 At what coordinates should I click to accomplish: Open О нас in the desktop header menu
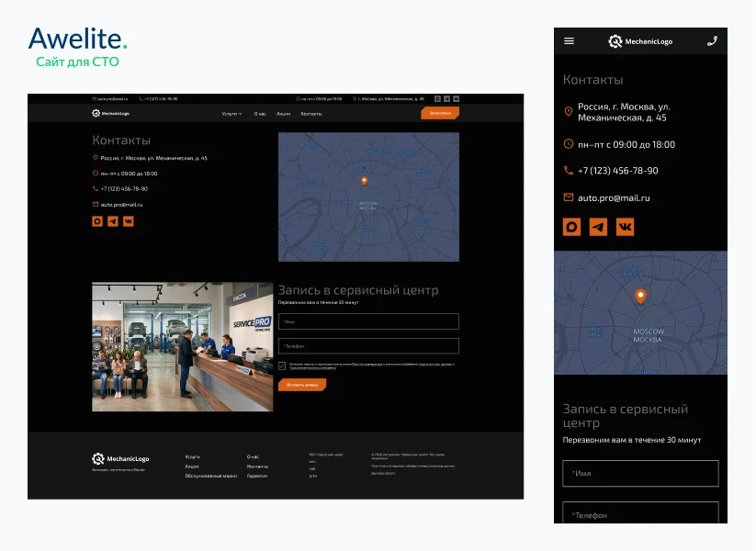[x=260, y=114]
